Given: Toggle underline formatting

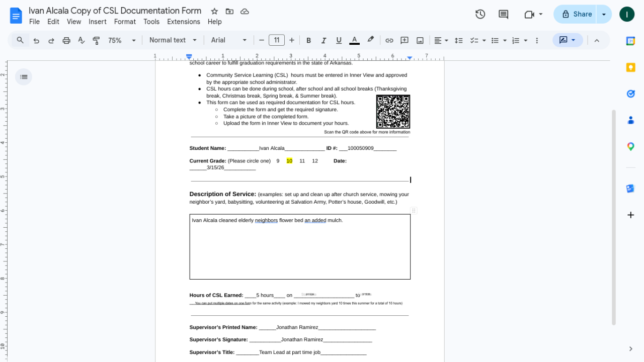Looking at the screenshot, I should click(339, 40).
